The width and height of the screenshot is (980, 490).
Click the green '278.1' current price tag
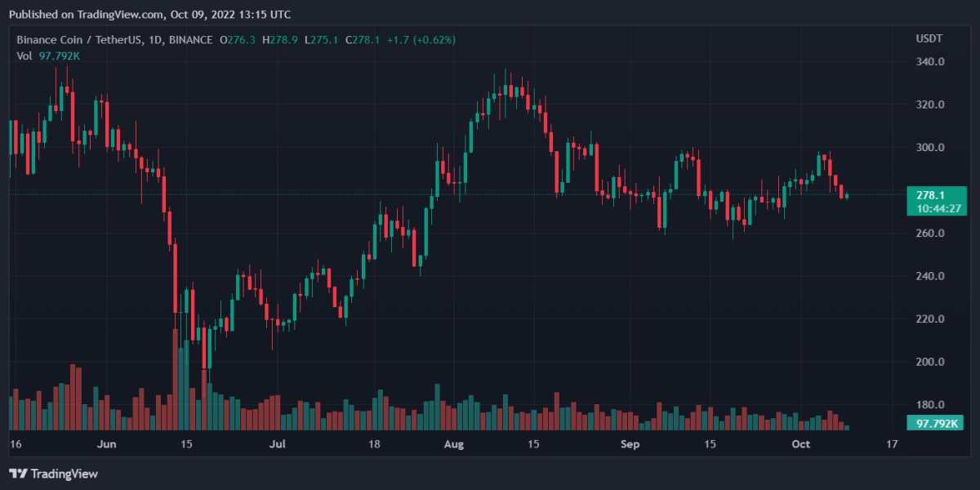click(x=931, y=195)
